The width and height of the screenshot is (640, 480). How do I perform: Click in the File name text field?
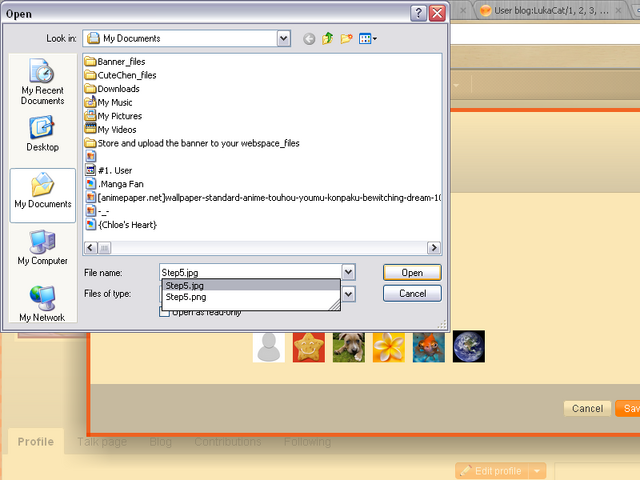pos(251,272)
